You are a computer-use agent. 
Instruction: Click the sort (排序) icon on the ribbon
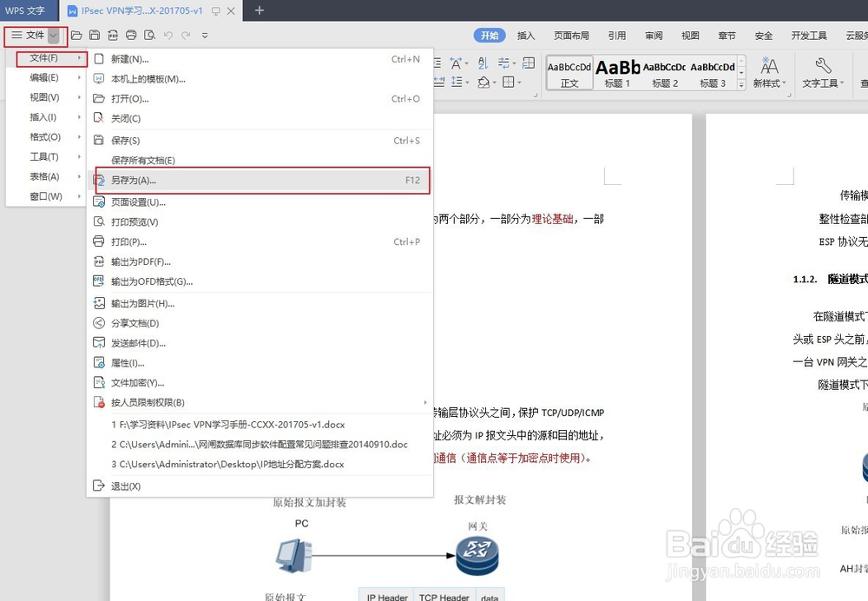(x=482, y=64)
